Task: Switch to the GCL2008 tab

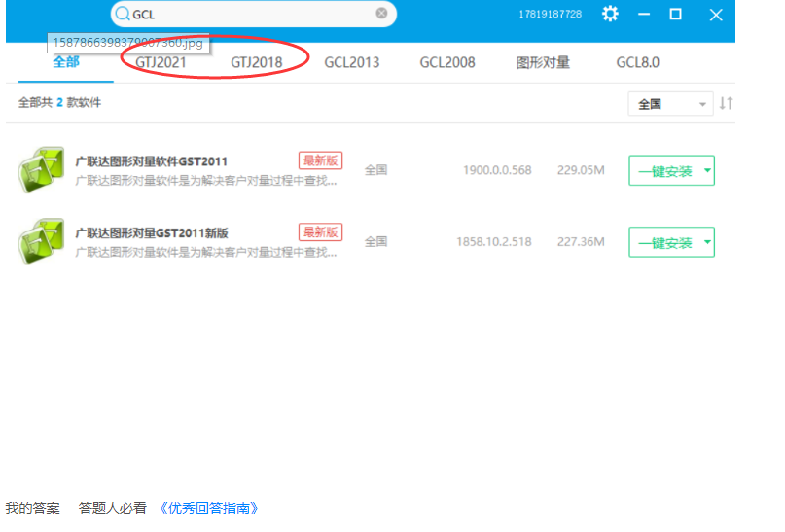Action: tap(447, 62)
